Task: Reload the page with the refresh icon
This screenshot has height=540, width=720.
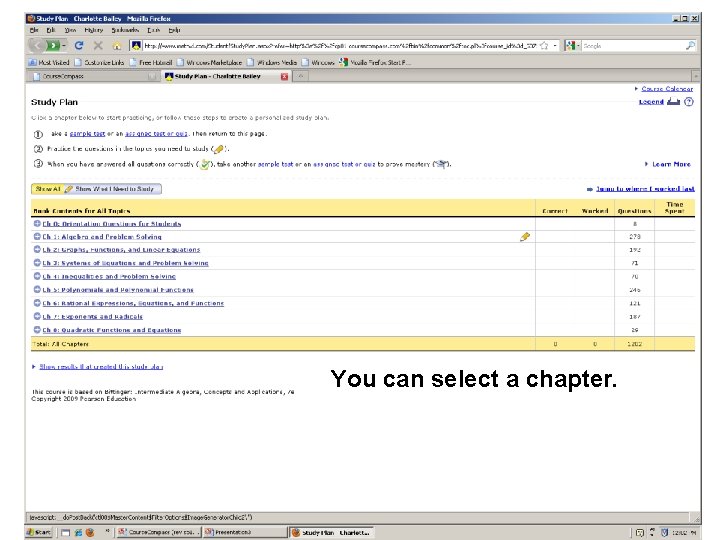Action: [79, 45]
